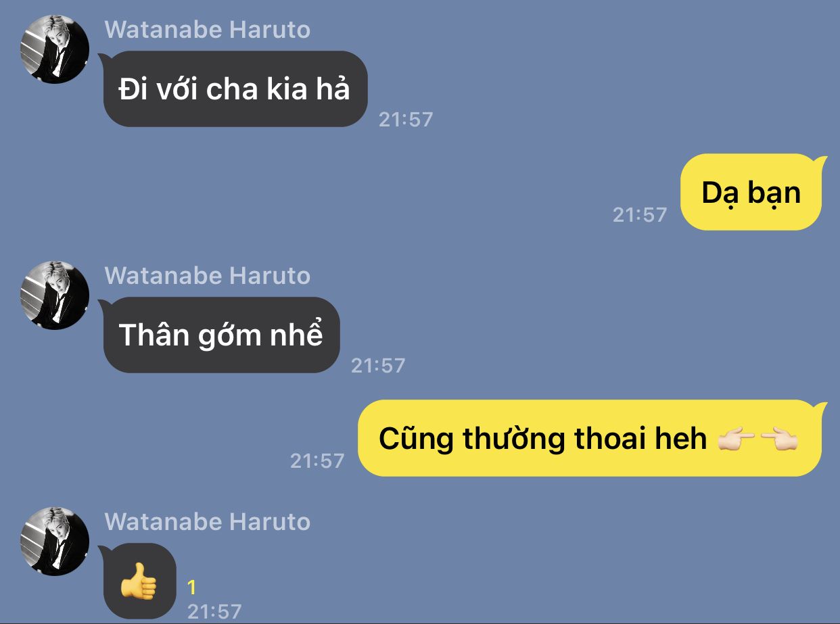Click the left-pointing finger emoji

779,440
